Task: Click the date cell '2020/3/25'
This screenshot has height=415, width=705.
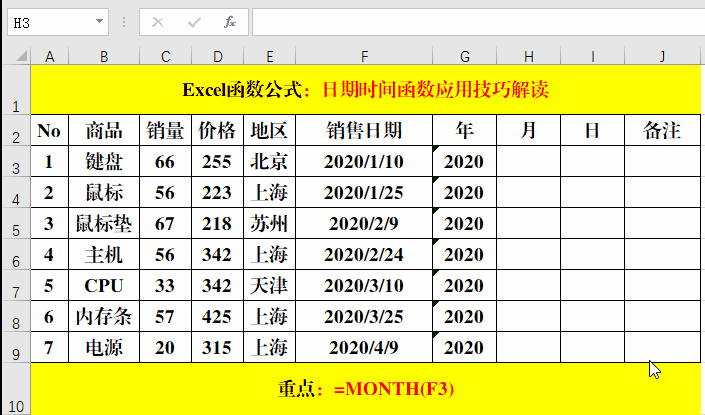Action: [364, 316]
